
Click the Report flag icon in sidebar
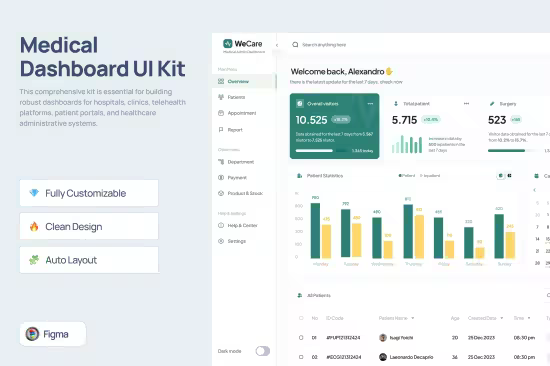[221, 129]
